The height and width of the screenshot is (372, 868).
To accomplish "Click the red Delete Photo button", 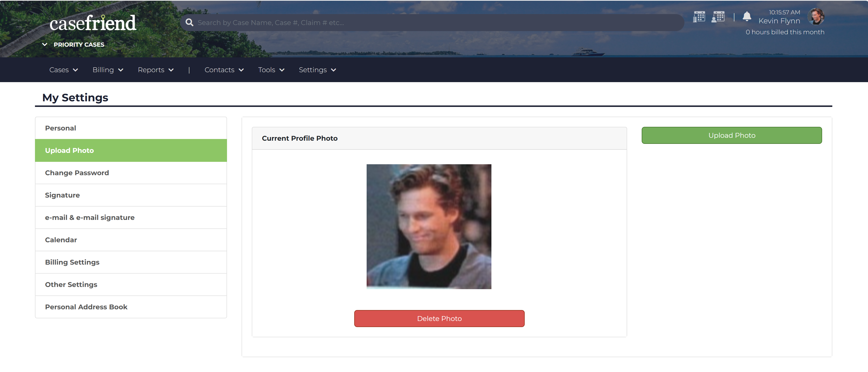I will click(x=439, y=318).
